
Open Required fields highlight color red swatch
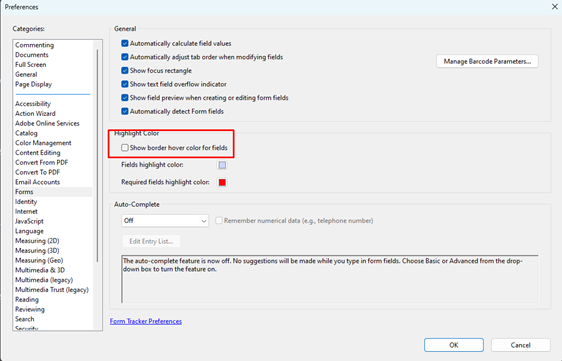(x=222, y=182)
